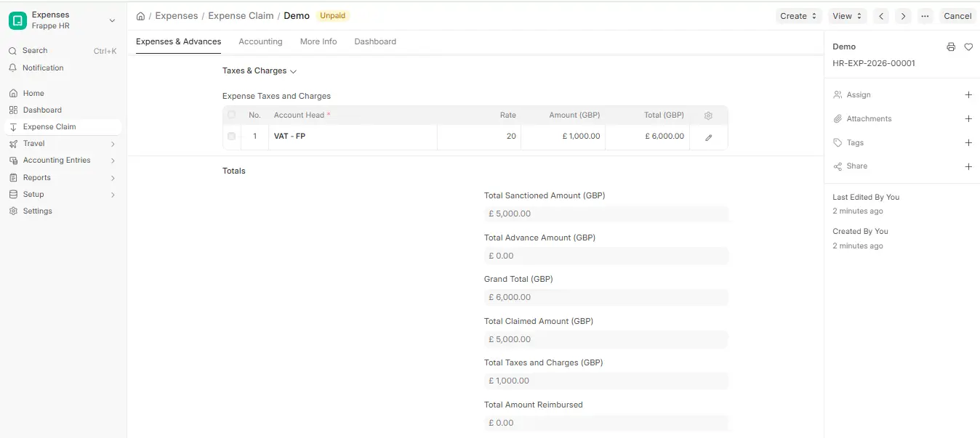Tick the select-all checkbox in table header

[x=232, y=115]
